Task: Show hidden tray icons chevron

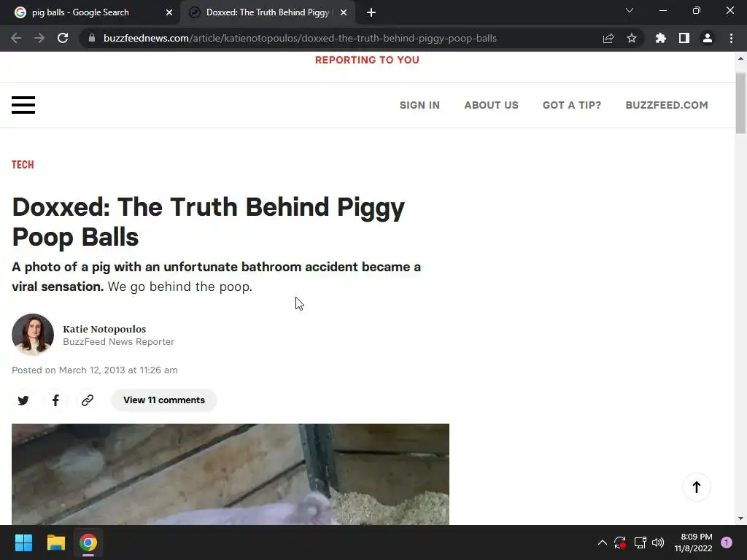Action: [x=602, y=542]
